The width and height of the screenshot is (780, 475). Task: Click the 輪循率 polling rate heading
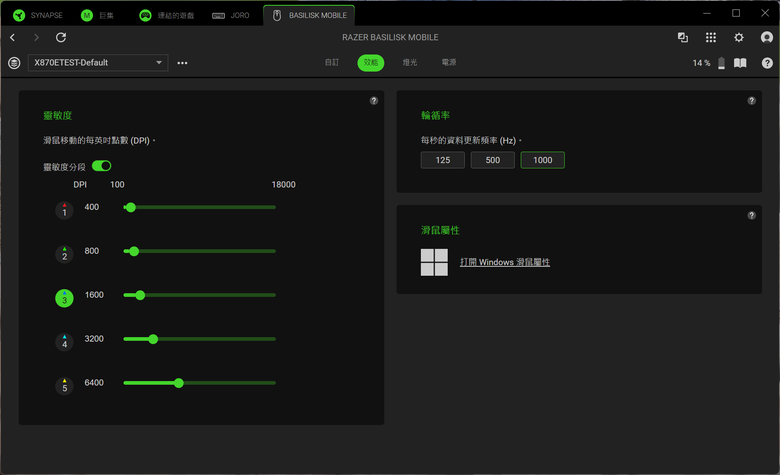click(435, 115)
